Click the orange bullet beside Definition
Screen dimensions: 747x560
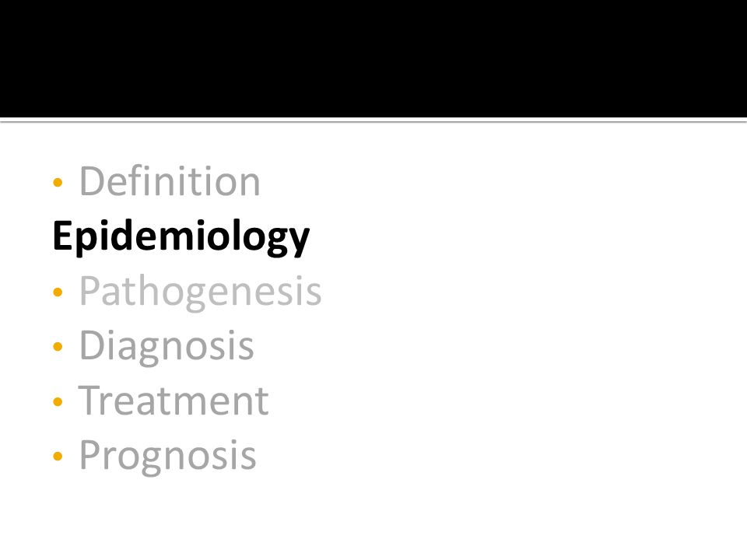[x=58, y=182]
